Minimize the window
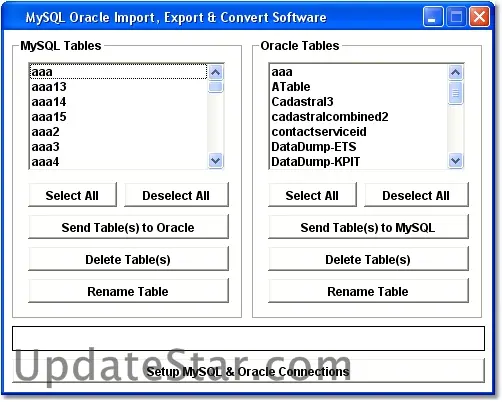The width and height of the screenshot is (502, 402). pyautogui.click(x=433, y=17)
